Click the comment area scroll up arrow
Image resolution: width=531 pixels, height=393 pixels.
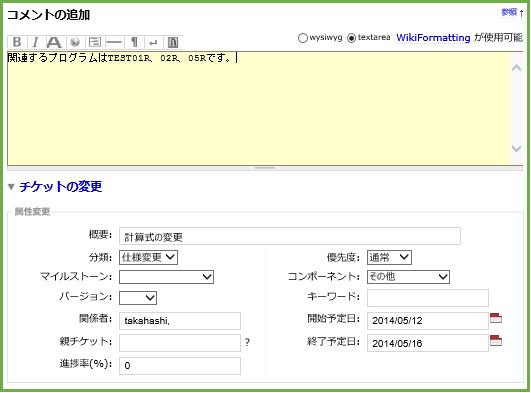pyautogui.click(x=516, y=68)
